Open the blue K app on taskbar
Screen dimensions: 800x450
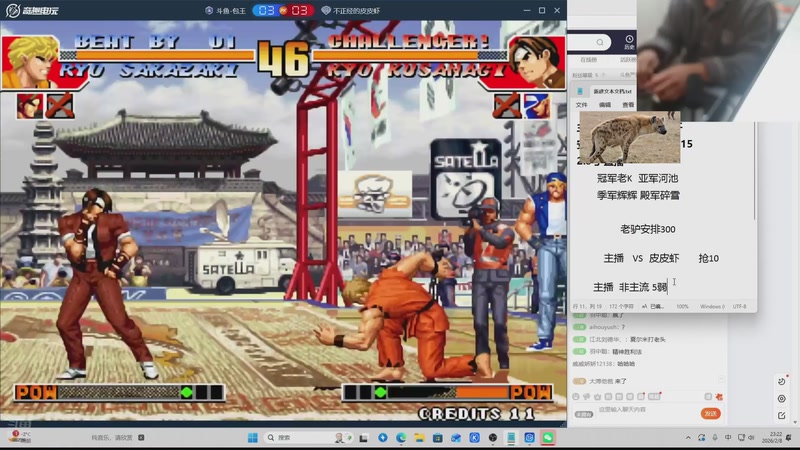[474, 438]
